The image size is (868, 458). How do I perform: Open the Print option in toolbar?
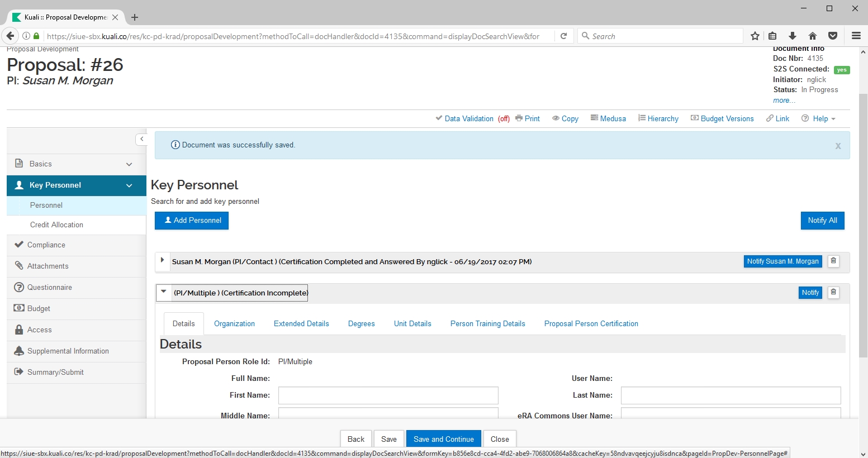click(x=528, y=118)
